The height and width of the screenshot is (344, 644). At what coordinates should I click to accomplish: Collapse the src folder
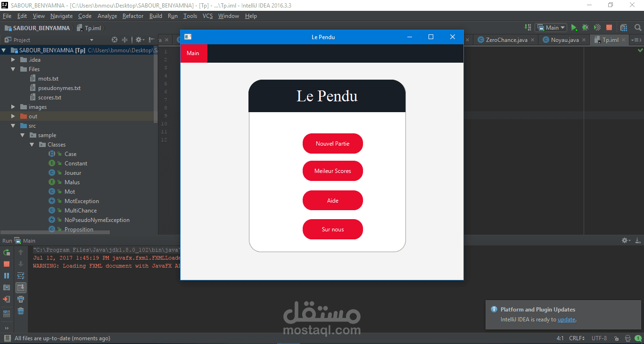click(x=13, y=126)
